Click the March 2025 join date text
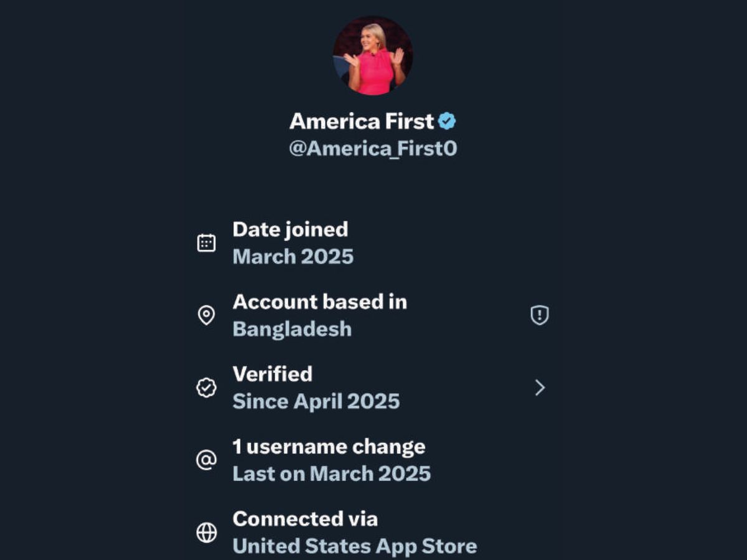The image size is (747, 560). coord(293,256)
